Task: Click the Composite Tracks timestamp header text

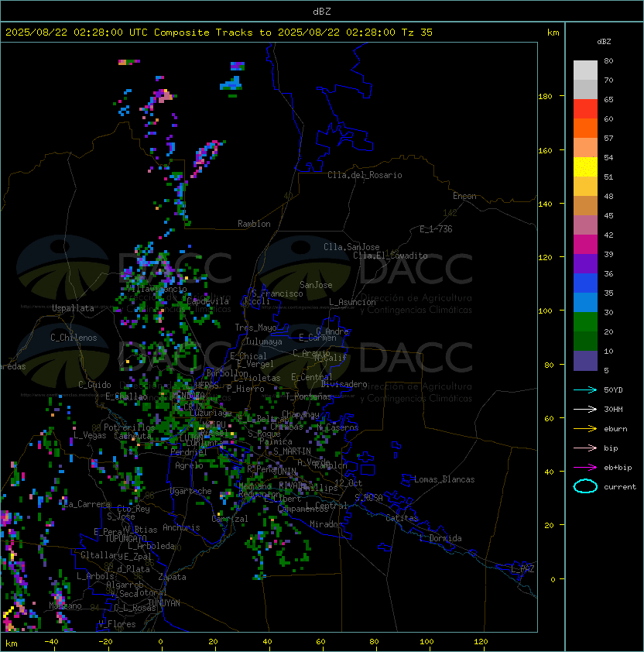Action: click(x=219, y=33)
